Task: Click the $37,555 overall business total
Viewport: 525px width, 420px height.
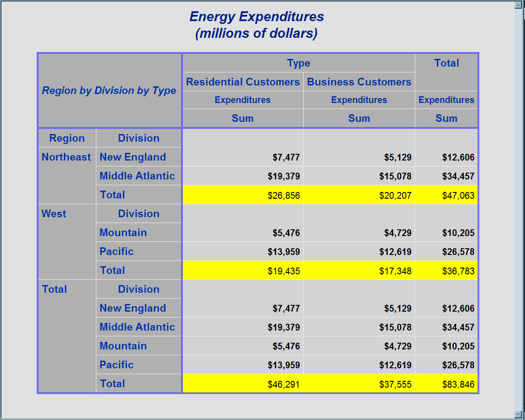Action: [x=359, y=384]
